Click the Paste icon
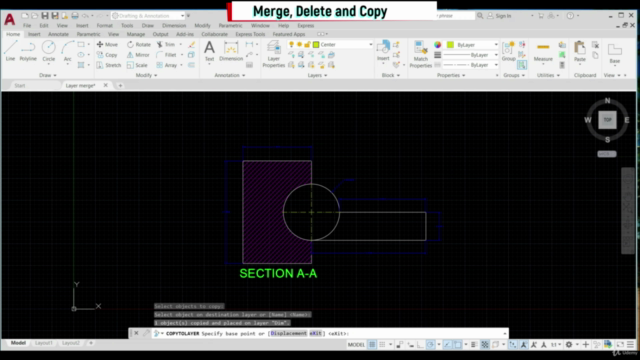Viewport: 640px width, 360px height. tap(580, 51)
